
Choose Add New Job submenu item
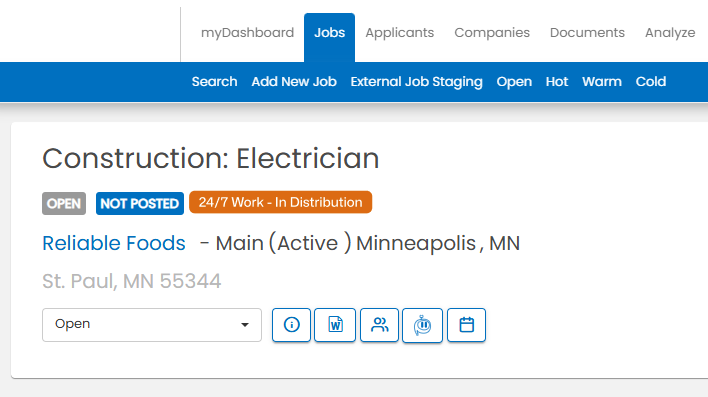pyautogui.click(x=294, y=82)
